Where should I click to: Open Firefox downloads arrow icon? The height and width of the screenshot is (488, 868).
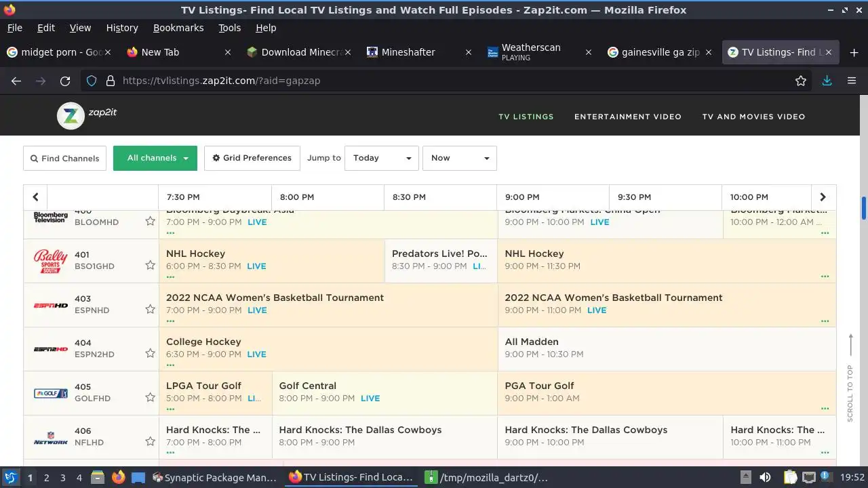coord(827,81)
